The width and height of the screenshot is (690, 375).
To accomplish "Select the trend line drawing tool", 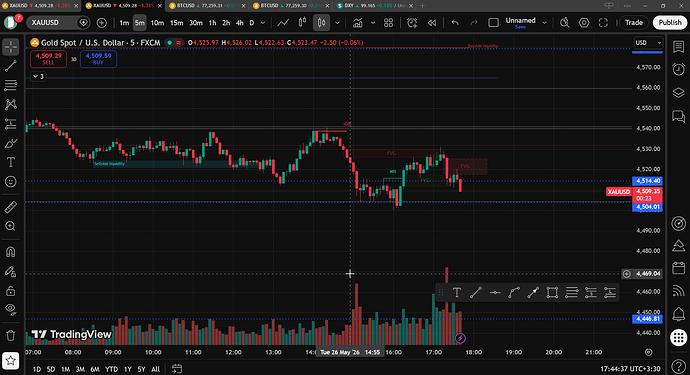I will pyautogui.click(x=11, y=66).
